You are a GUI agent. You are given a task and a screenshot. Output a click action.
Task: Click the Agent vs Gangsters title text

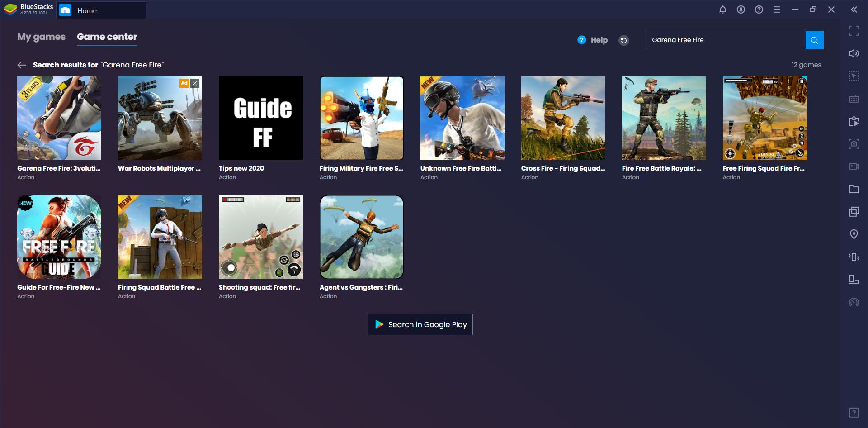click(x=361, y=287)
